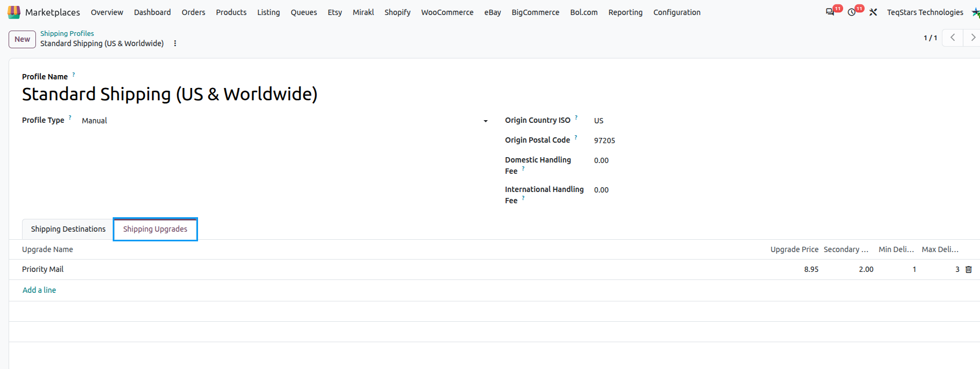Sort by the Upgrade Price column header

pyautogui.click(x=794, y=249)
